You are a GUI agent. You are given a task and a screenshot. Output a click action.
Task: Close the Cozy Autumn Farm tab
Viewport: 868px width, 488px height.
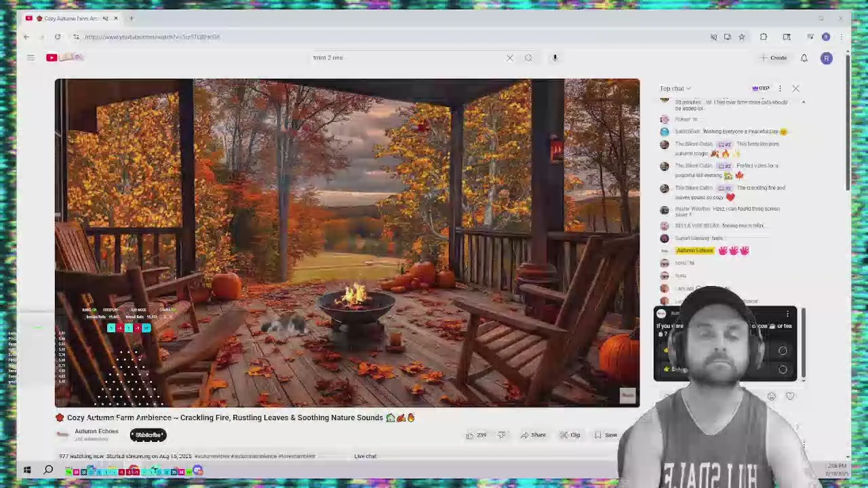116,18
